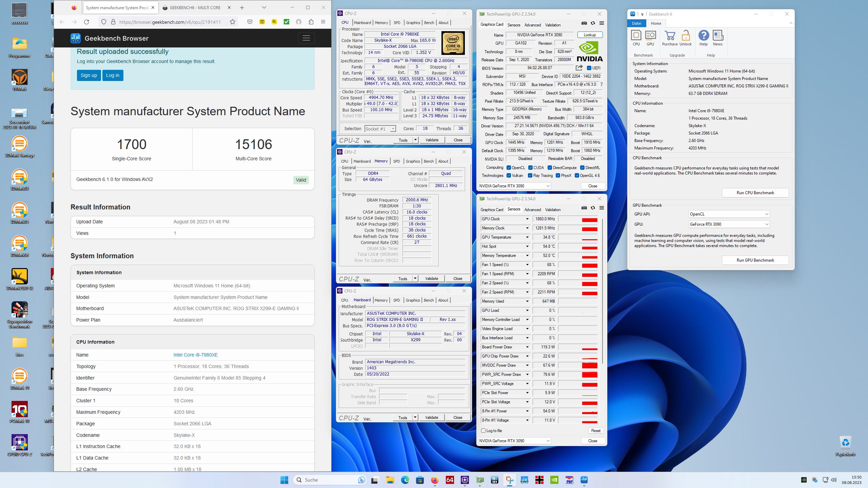Open Papierkorb recycle bin on desktop
The height and width of the screenshot is (488, 868).
click(845, 446)
